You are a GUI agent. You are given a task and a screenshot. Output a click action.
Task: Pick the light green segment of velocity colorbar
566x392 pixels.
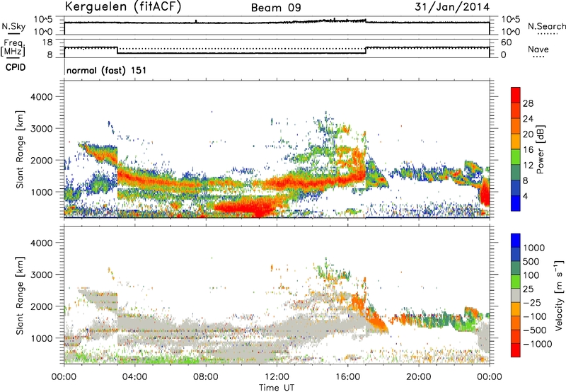[516, 282]
